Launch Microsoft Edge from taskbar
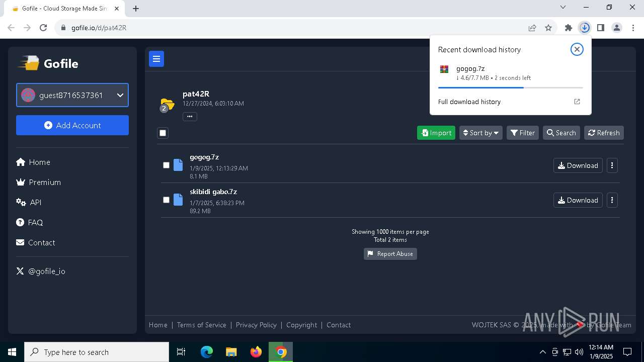Screen dimensions: 644x362 [207, 352]
